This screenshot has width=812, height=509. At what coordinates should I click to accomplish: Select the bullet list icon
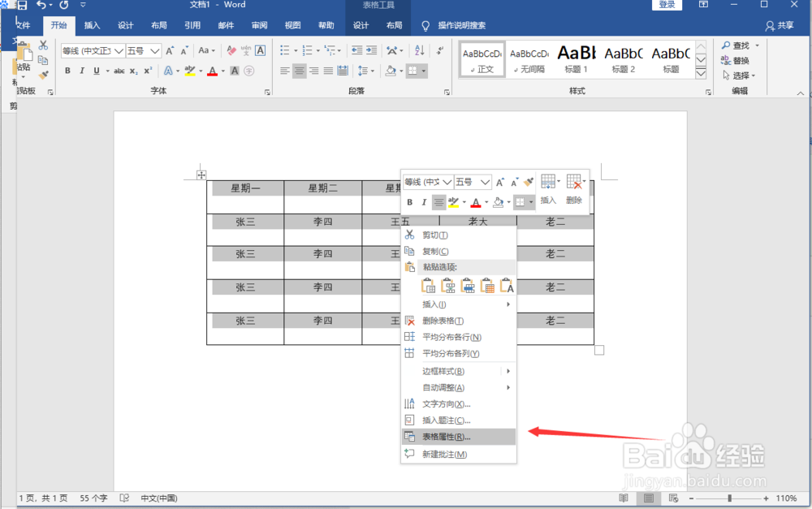coord(286,50)
